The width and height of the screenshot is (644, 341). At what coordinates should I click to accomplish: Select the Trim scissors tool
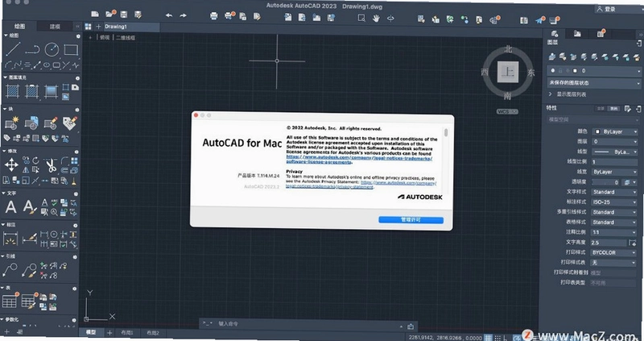tap(51, 165)
